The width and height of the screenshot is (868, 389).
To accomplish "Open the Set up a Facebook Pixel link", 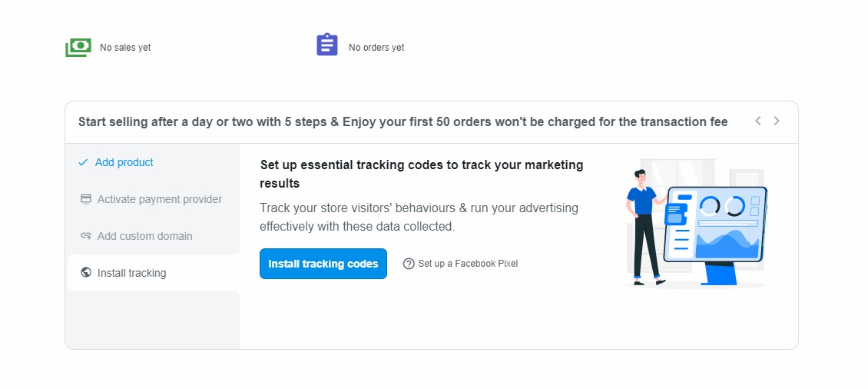I will click(x=468, y=264).
